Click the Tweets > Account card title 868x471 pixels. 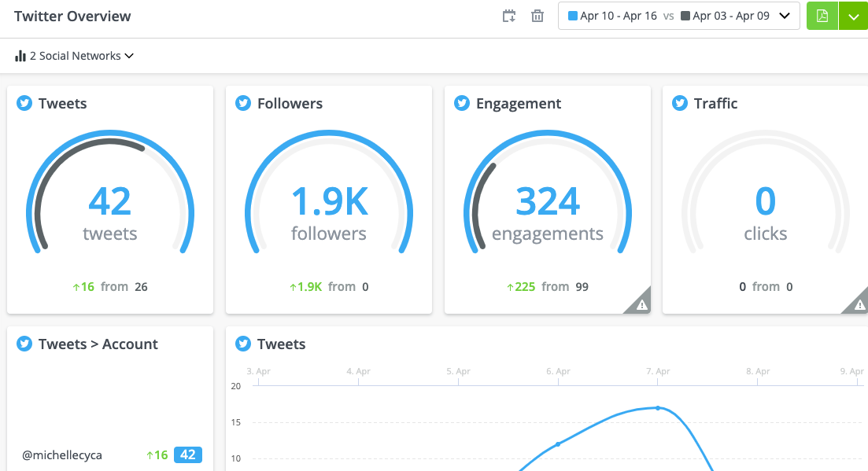point(98,344)
